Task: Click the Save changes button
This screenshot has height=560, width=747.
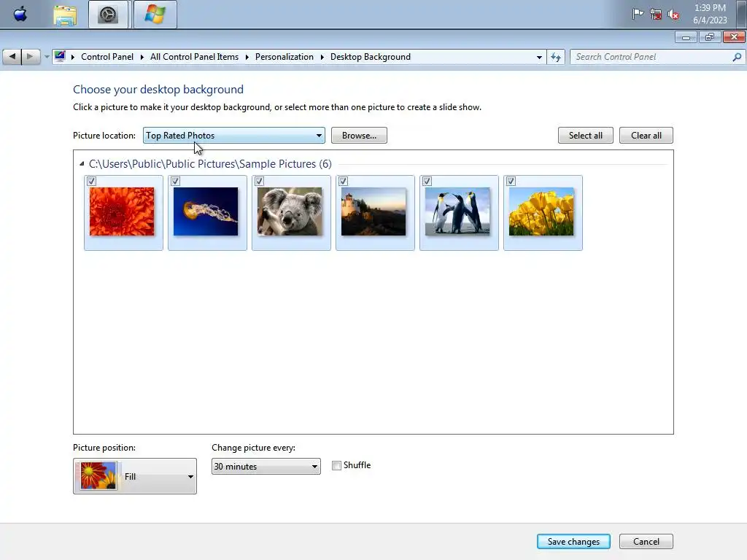Action: pyautogui.click(x=573, y=542)
